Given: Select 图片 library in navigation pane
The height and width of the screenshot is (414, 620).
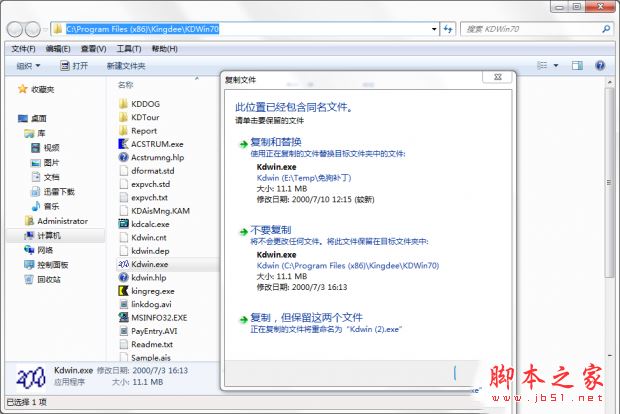Looking at the screenshot, I should (45, 163).
